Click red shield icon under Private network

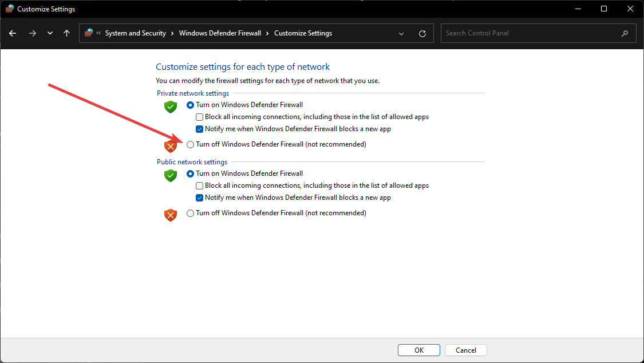(171, 146)
